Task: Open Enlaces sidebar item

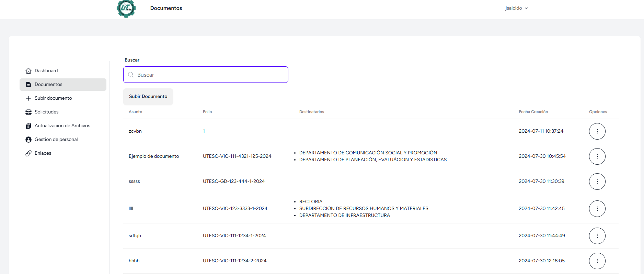Action: pos(63,153)
